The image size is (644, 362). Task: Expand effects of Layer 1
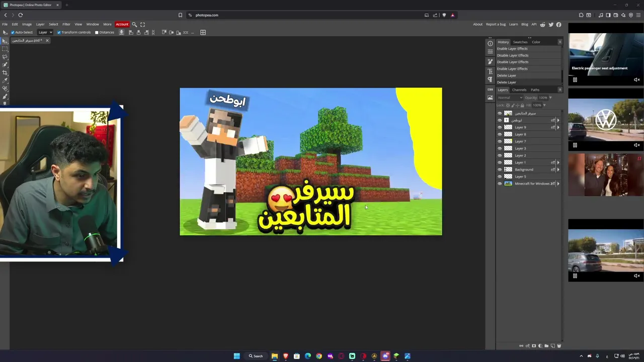(558, 162)
